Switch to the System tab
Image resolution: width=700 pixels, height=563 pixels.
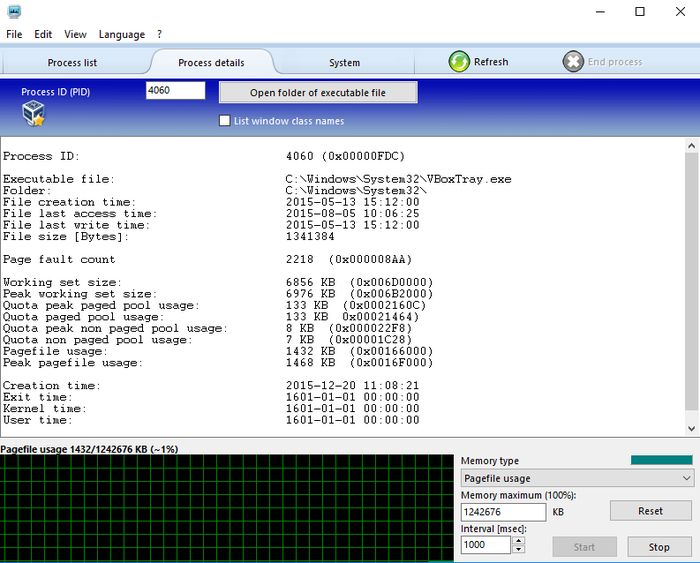344,62
